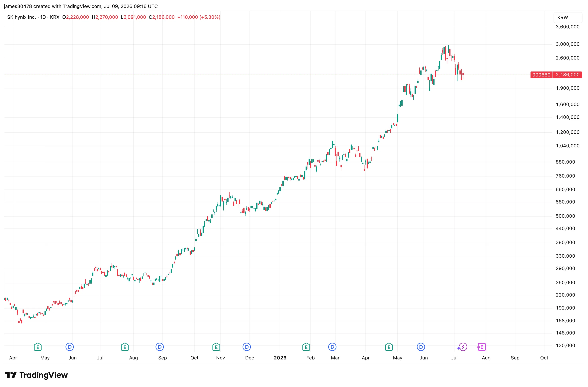
Task: Click the red 2,186,000 last price label
Action: (x=567, y=75)
